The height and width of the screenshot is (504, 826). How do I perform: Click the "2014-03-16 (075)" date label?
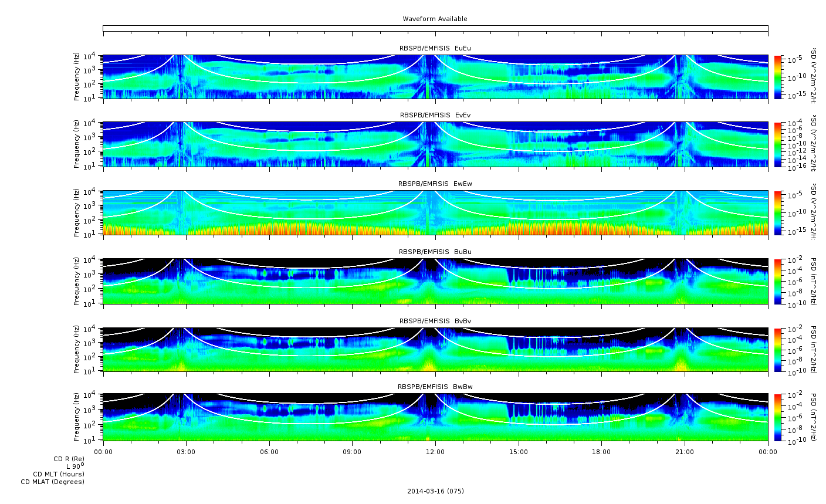click(x=435, y=491)
